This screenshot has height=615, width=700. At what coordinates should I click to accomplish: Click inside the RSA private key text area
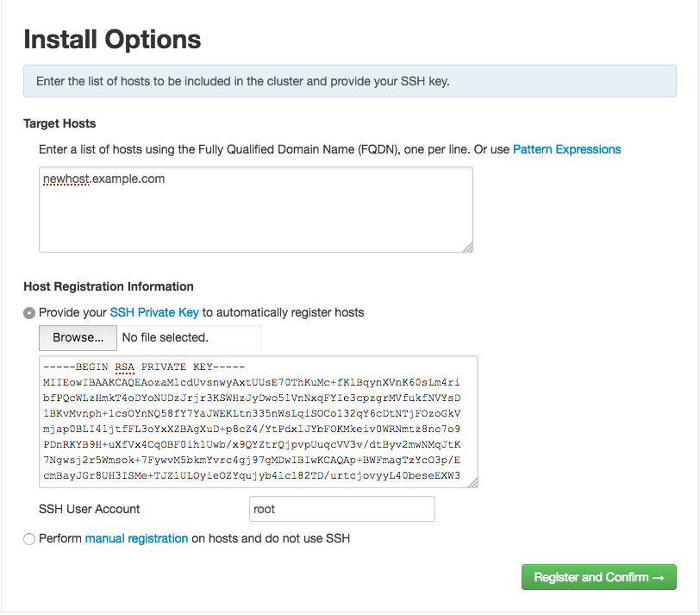click(259, 422)
